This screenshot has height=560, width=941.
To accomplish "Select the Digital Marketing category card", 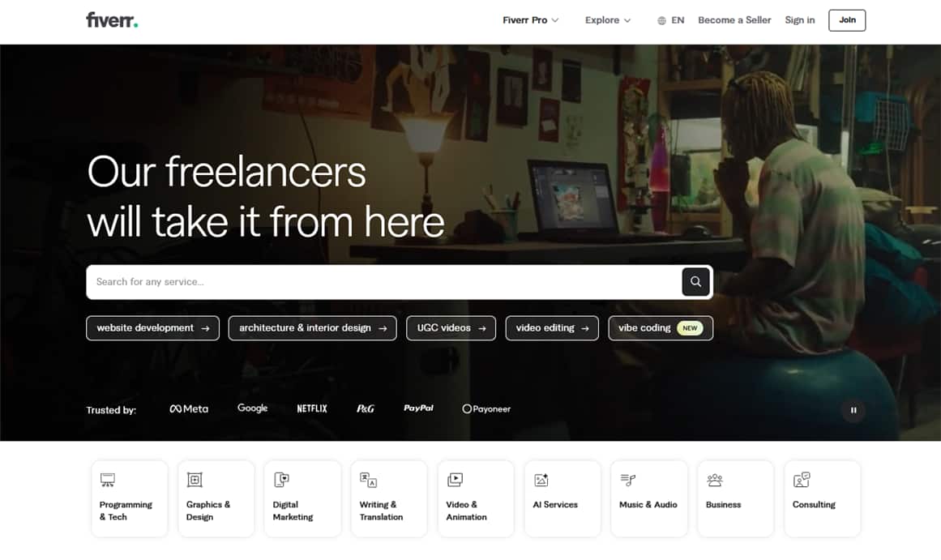I will [302, 498].
